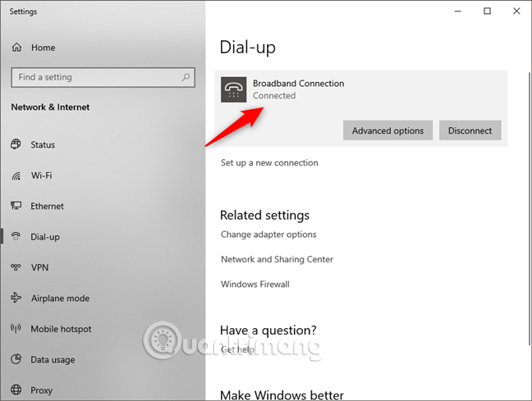The width and height of the screenshot is (532, 401).
Task: Open the Windows Firewall link
Action: [255, 285]
